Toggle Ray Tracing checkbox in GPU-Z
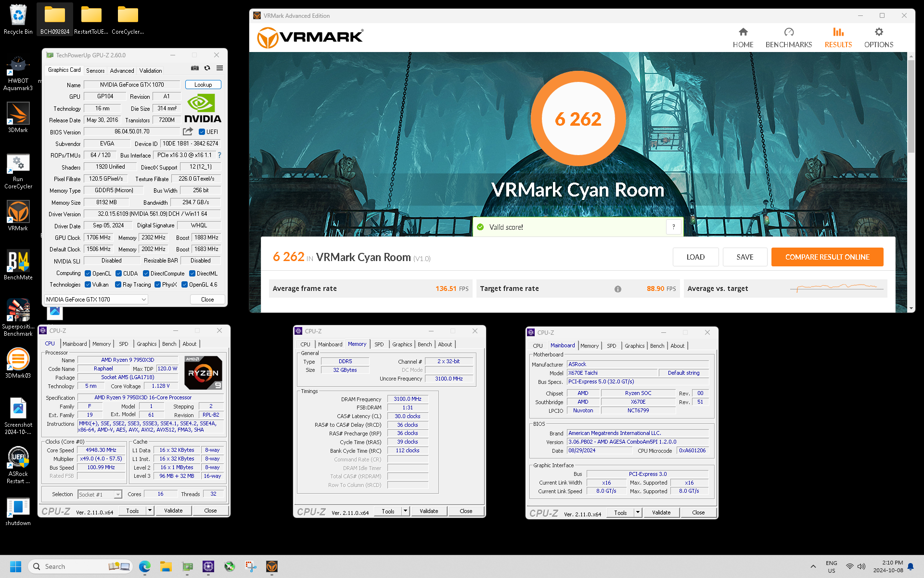The width and height of the screenshot is (924, 578). 118,285
